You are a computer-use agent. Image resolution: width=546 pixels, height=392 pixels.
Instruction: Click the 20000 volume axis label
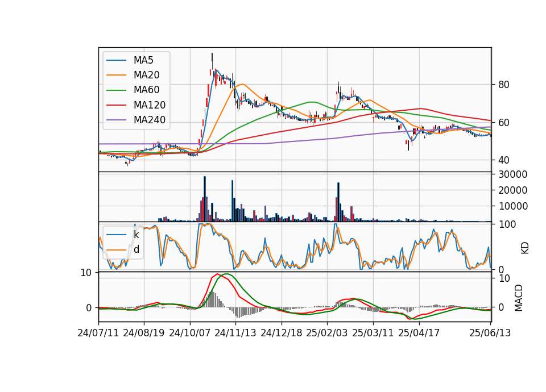513,190
